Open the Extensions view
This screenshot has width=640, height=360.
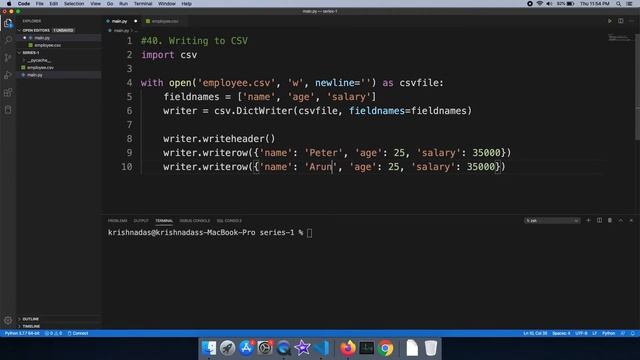click(x=8, y=92)
